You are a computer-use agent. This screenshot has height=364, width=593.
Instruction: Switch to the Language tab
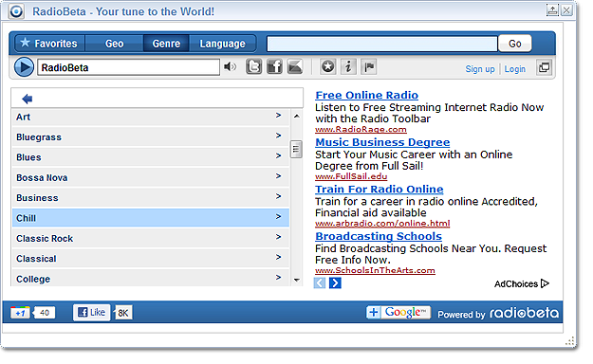tap(222, 44)
